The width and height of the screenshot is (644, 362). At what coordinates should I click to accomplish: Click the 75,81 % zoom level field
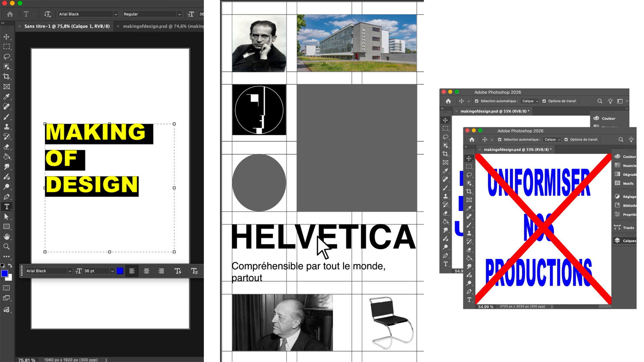26,360
